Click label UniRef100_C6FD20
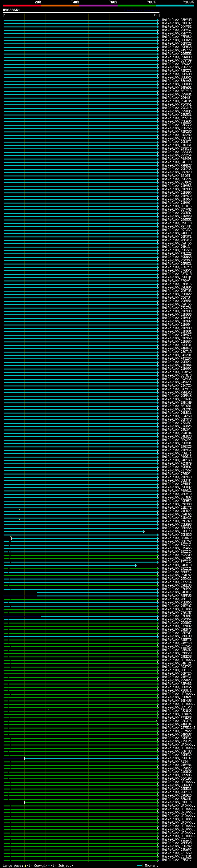This screenshot has height=868, width=197. 176,40
